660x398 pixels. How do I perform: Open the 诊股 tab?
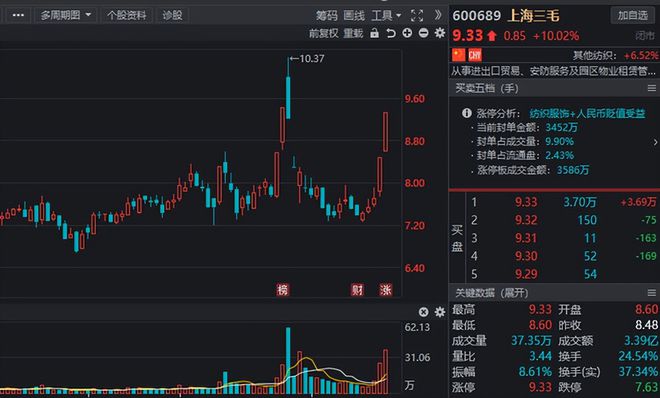point(172,16)
